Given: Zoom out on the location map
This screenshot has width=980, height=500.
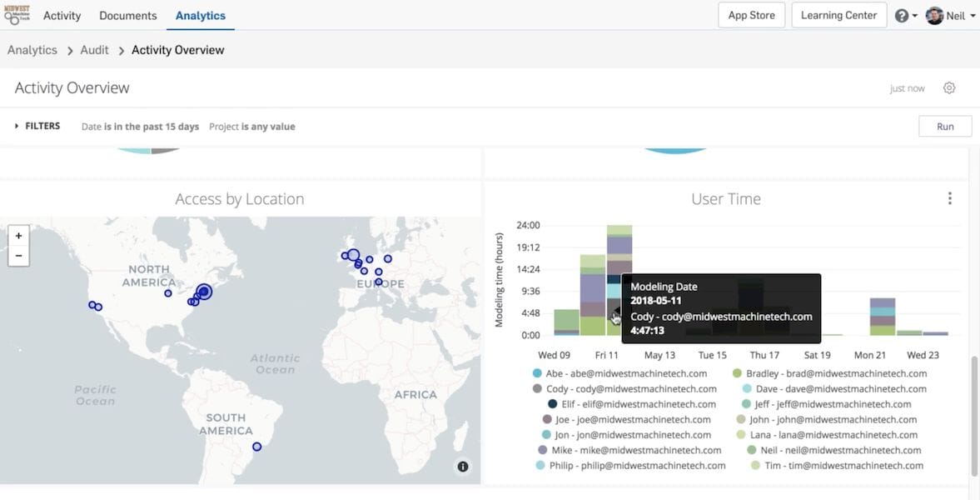Looking at the screenshot, I should click(x=18, y=256).
